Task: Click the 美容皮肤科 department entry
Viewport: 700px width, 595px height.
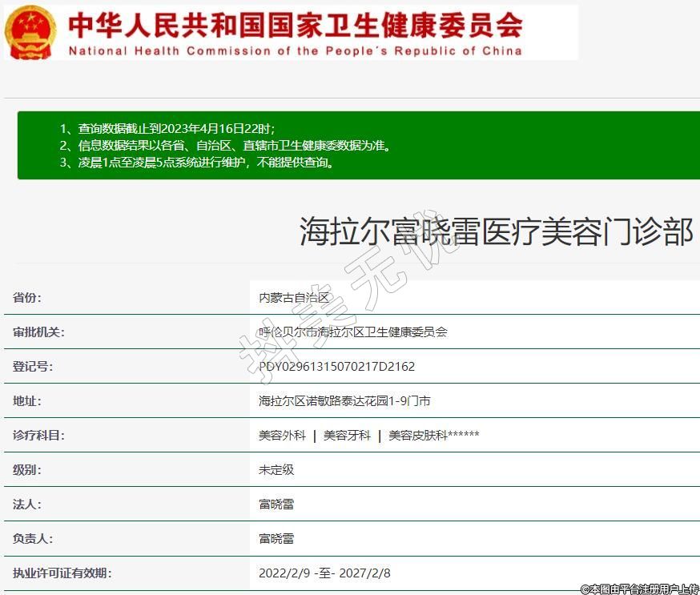Action: [x=433, y=436]
